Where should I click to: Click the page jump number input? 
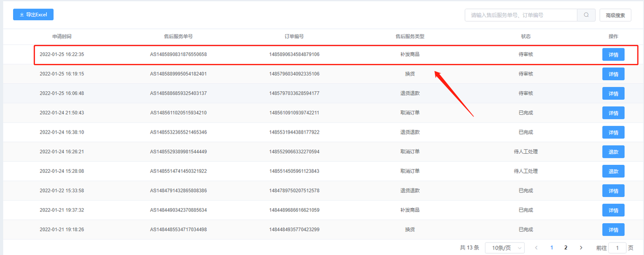coord(617,248)
